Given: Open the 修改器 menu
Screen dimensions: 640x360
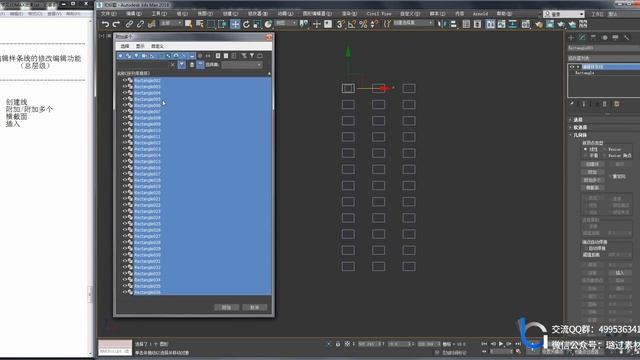Looking at the screenshot, I should [x=258, y=14].
